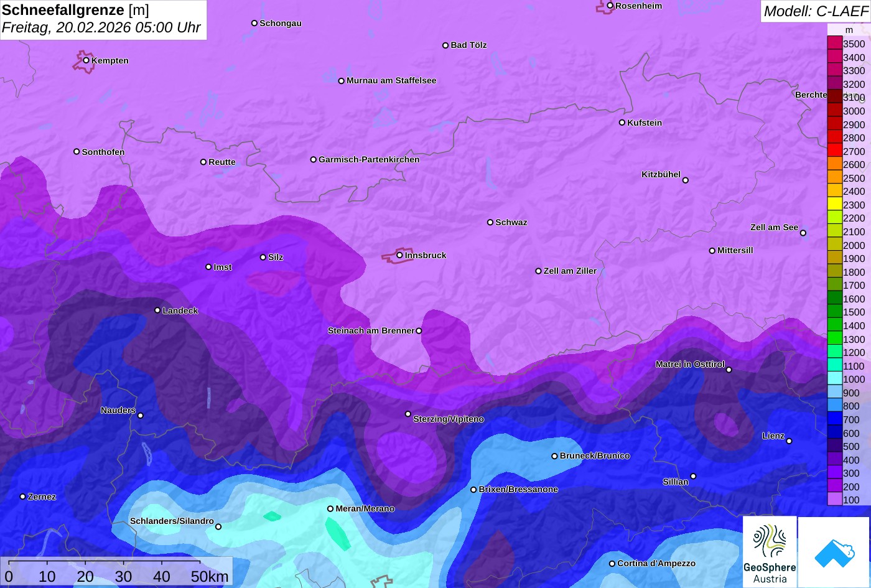
Task: Click the Nauders marker dot
Action: pyautogui.click(x=141, y=416)
